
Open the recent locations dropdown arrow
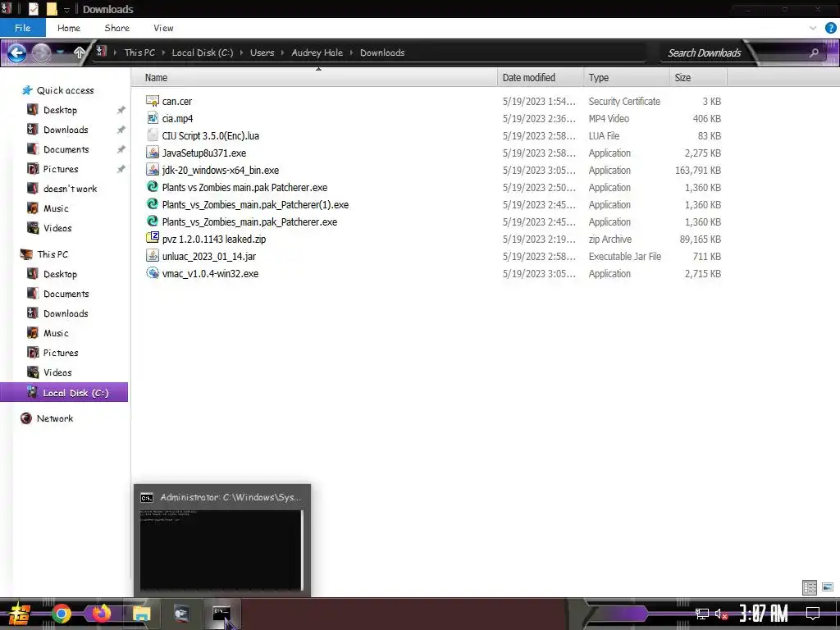tap(61, 52)
